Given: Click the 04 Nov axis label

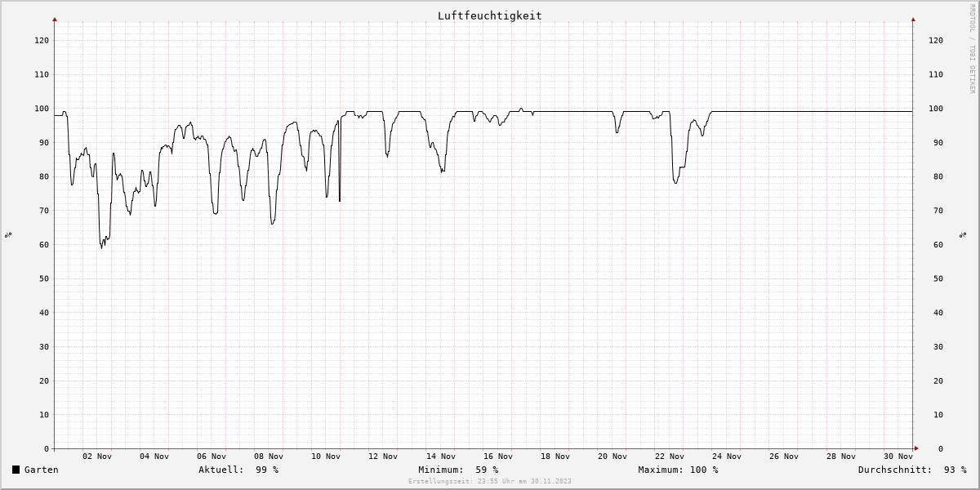Looking at the screenshot, I should (155, 457).
